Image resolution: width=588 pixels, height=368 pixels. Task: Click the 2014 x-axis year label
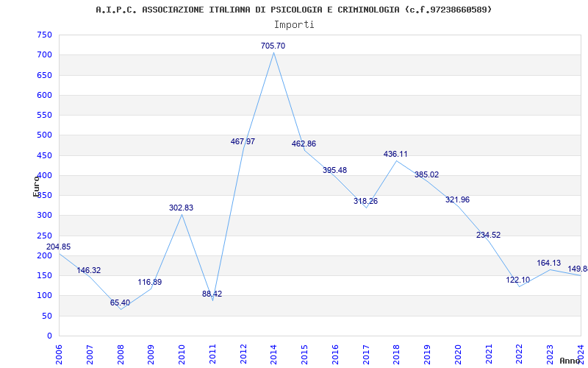tap(273, 355)
